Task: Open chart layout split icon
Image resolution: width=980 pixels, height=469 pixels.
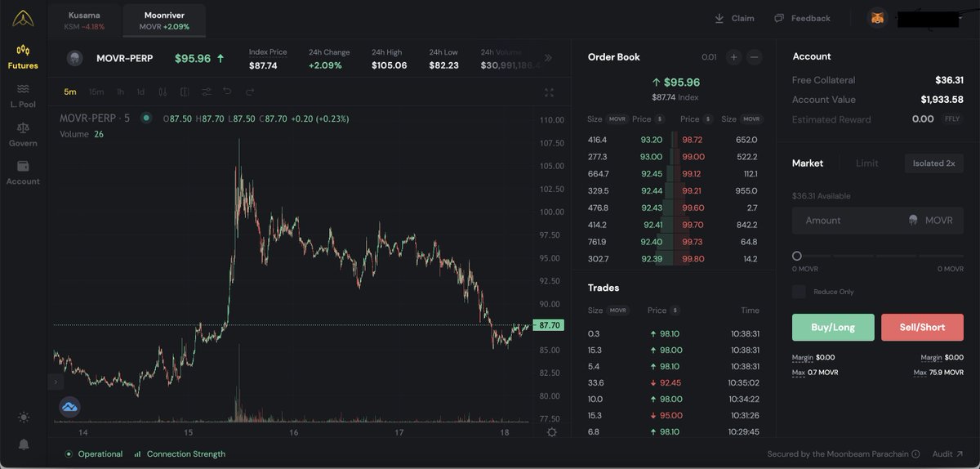Action: coord(185,92)
